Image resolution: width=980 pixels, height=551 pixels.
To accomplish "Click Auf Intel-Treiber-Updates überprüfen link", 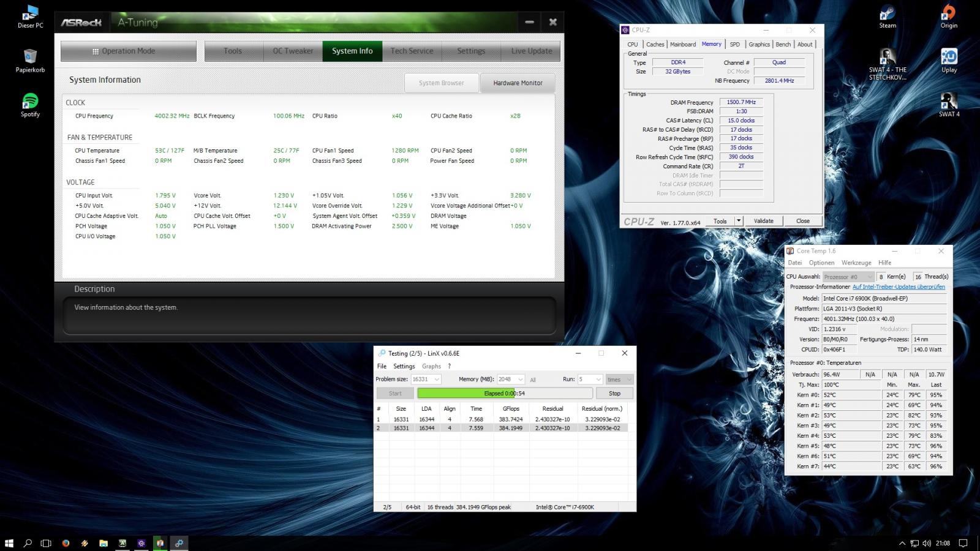I will click(x=899, y=287).
